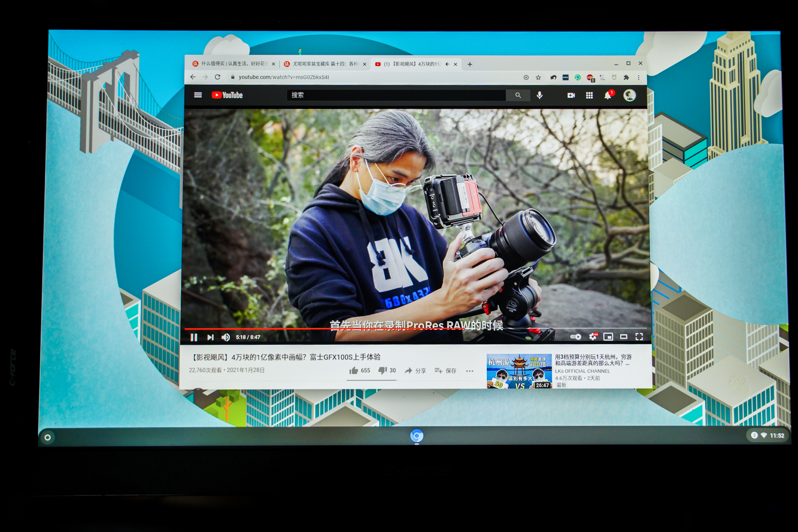Pause the video

tap(194, 337)
